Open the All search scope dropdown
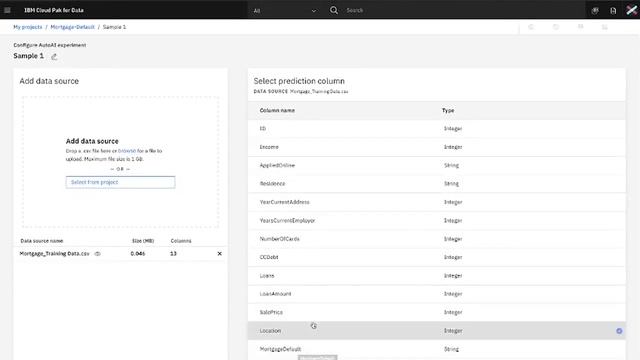 tap(284, 11)
